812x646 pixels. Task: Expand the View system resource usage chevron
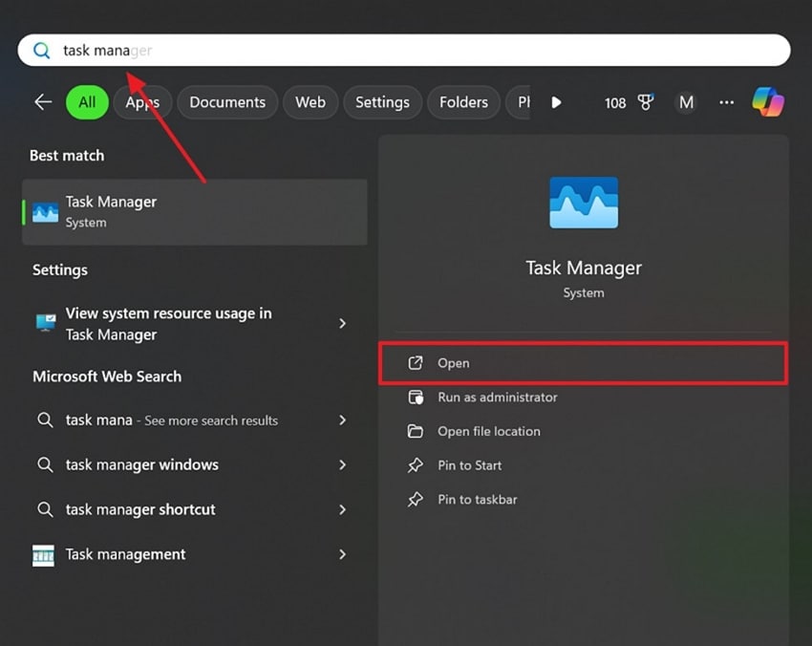[342, 324]
